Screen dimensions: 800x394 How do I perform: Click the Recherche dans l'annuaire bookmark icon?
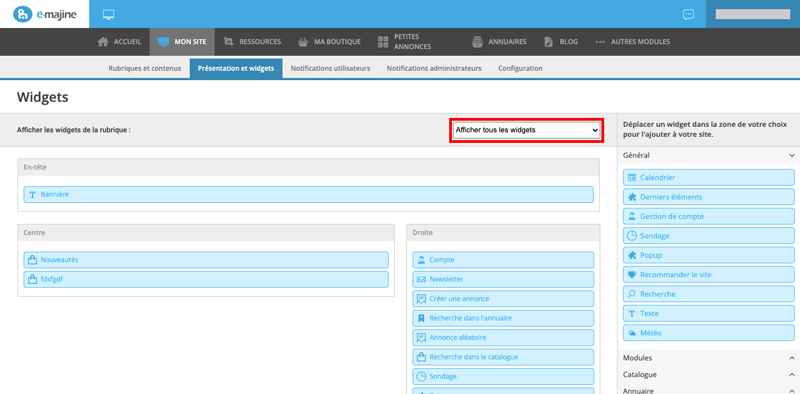coord(421,318)
